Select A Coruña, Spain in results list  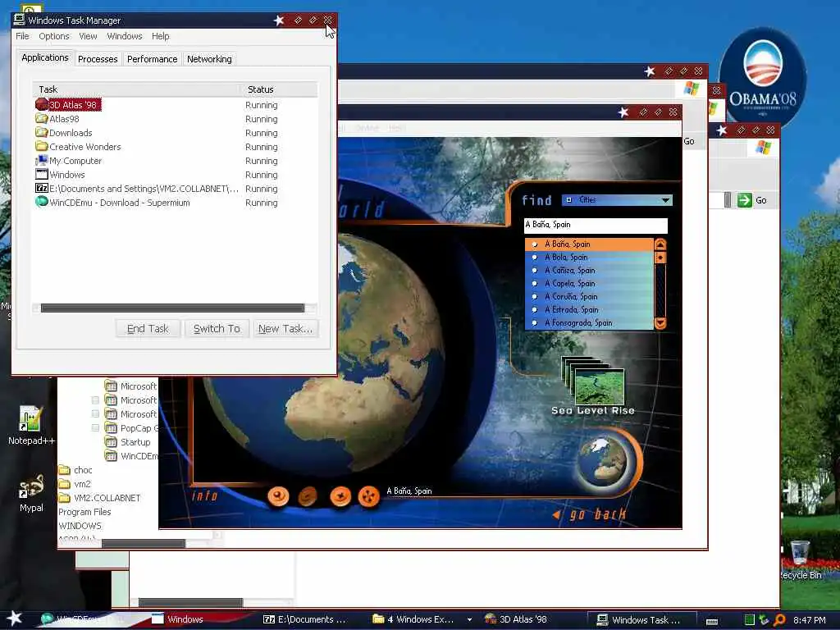(x=589, y=297)
